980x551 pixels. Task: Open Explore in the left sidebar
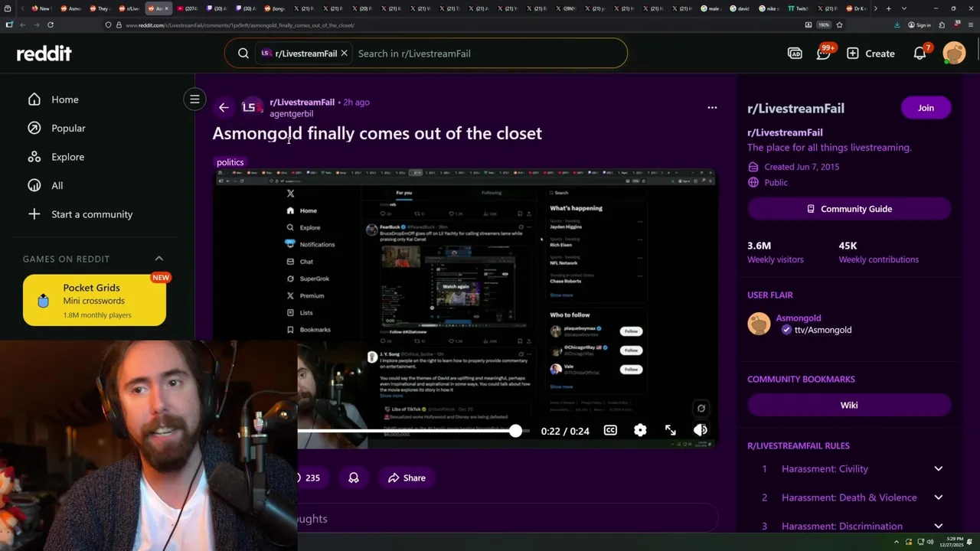pyautogui.click(x=67, y=157)
